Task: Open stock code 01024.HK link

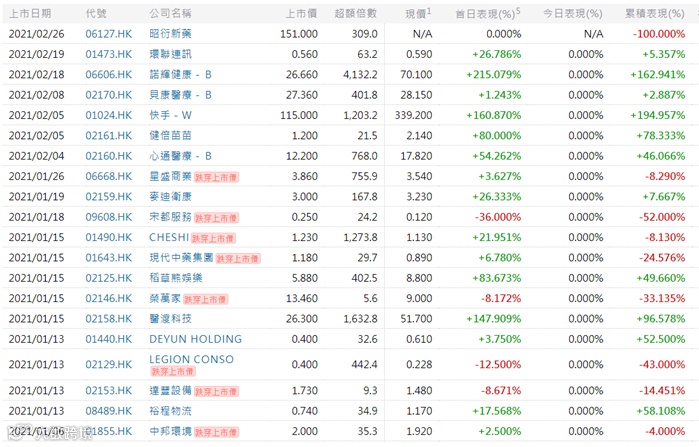Action: pos(108,115)
